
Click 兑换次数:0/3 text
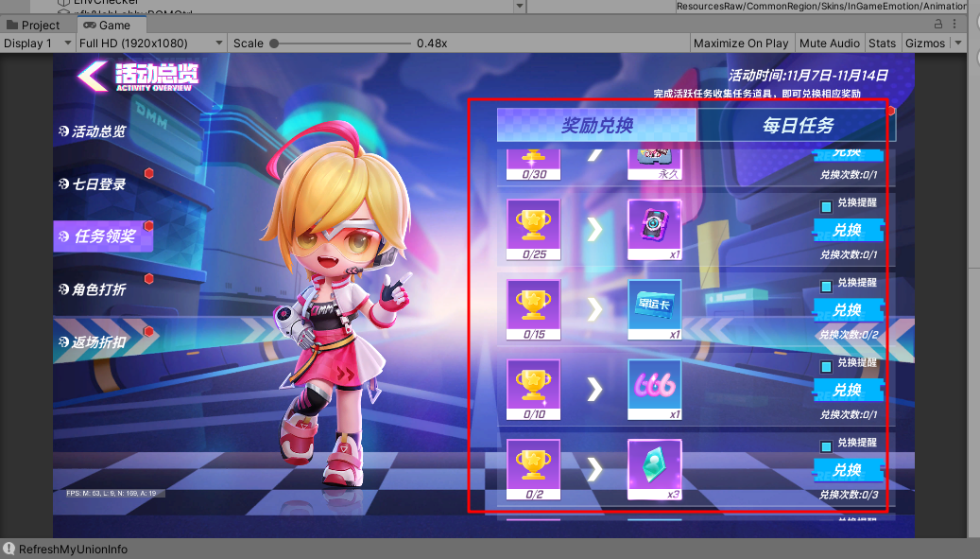pyautogui.click(x=849, y=495)
